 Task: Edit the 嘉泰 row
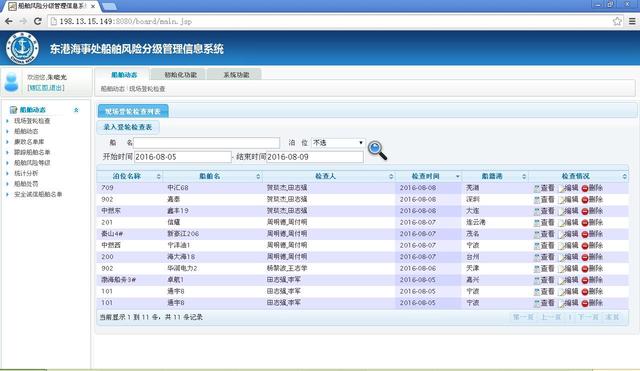point(568,200)
